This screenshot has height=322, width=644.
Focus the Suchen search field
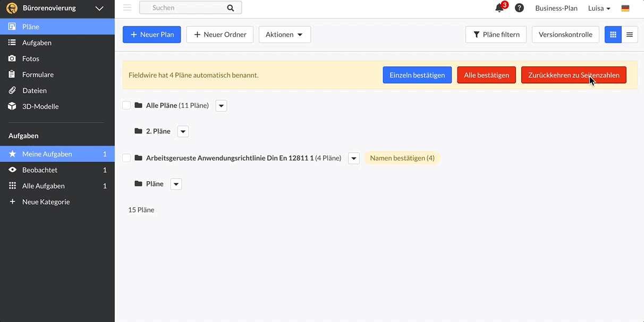tap(190, 8)
